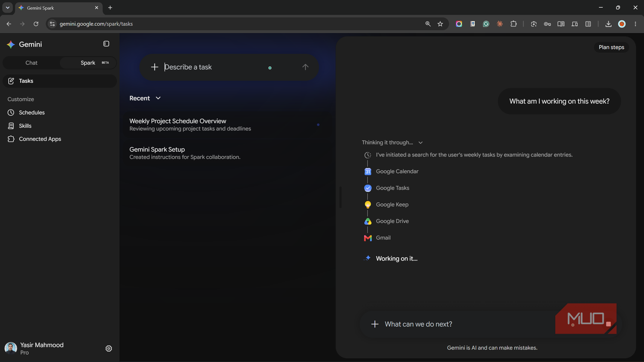Focus the Describe a task field
644x362 pixels.
(230, 67)
